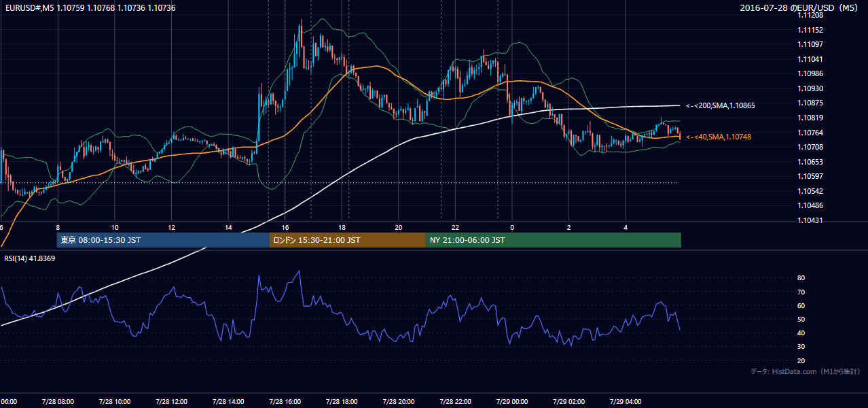Click price axis label 1.10708

pos(810,147)
